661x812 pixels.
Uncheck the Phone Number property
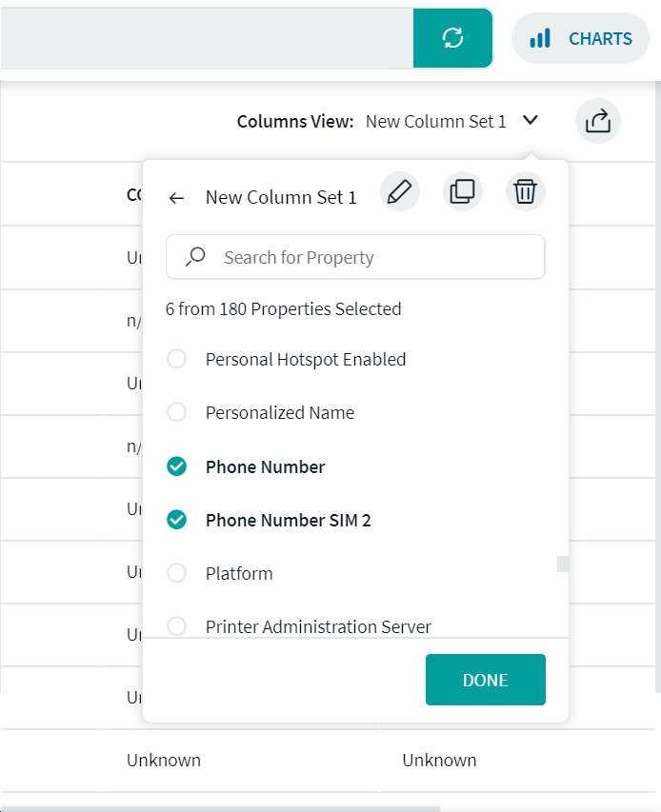coord(176,466)
